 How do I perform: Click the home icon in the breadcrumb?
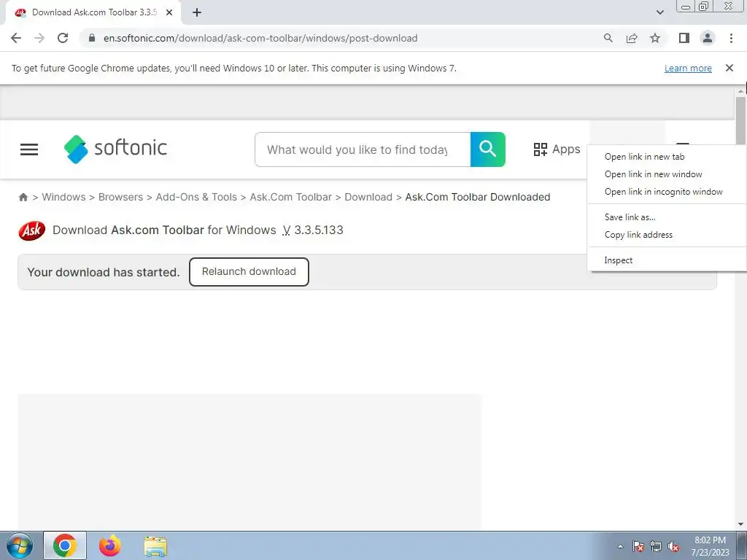coord(23,197)
